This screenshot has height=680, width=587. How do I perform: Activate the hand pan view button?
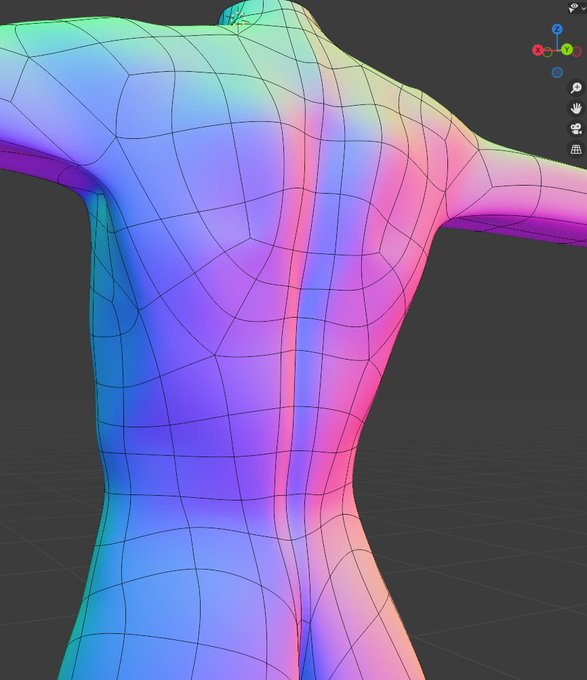tap(576, 108)
